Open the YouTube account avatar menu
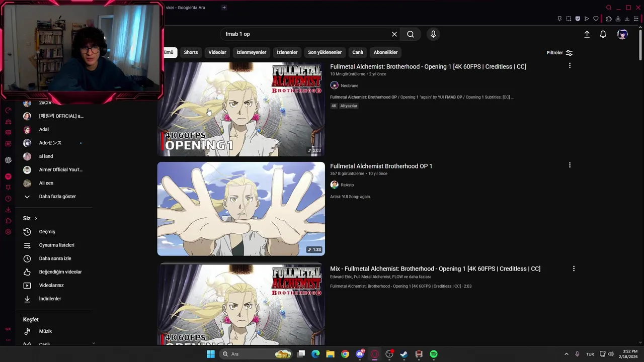644x362 pixels. coord(622,34)
